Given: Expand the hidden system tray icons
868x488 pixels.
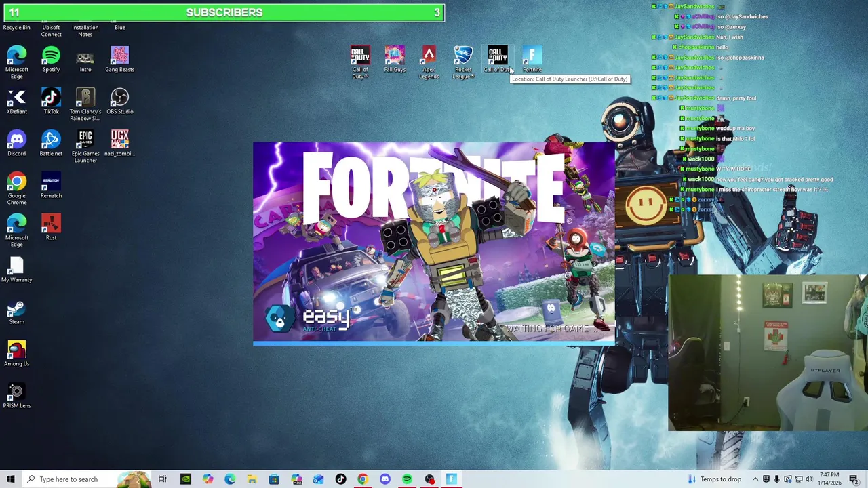Looking at the screenshot, I should point(755,479).
